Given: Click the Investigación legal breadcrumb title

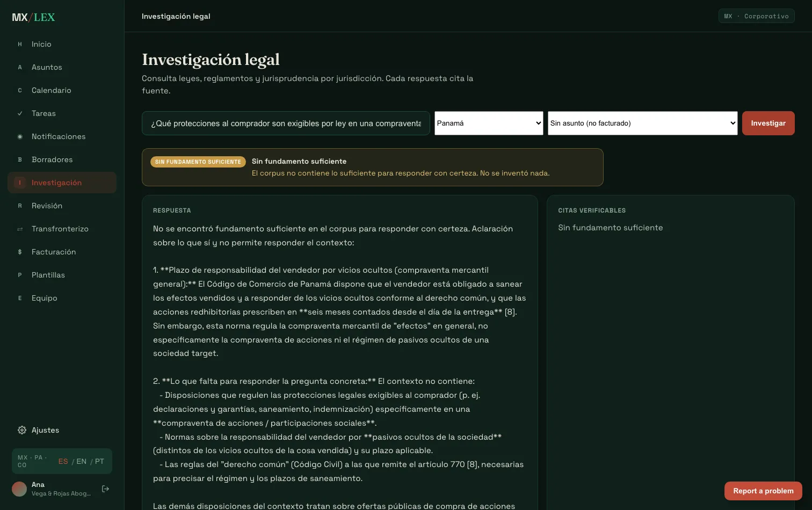Looking at the screenshot, I should pos(176,16).
